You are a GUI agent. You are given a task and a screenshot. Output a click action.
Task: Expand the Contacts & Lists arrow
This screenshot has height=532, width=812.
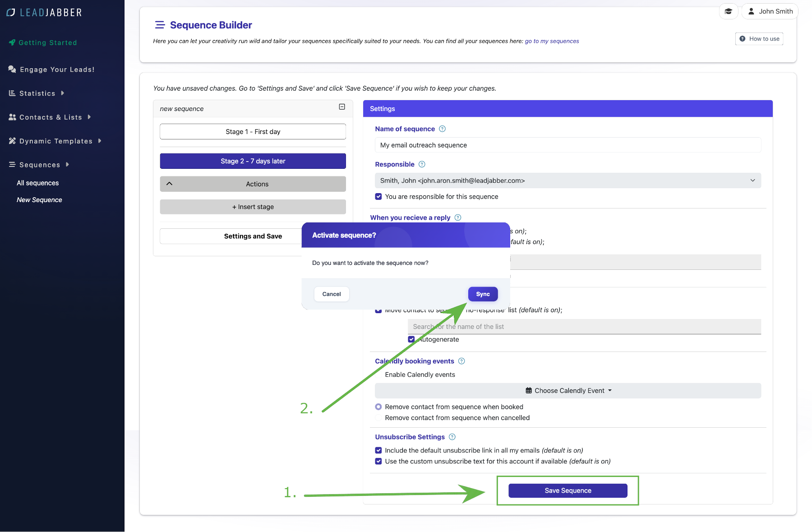click(x=89, y=117)
